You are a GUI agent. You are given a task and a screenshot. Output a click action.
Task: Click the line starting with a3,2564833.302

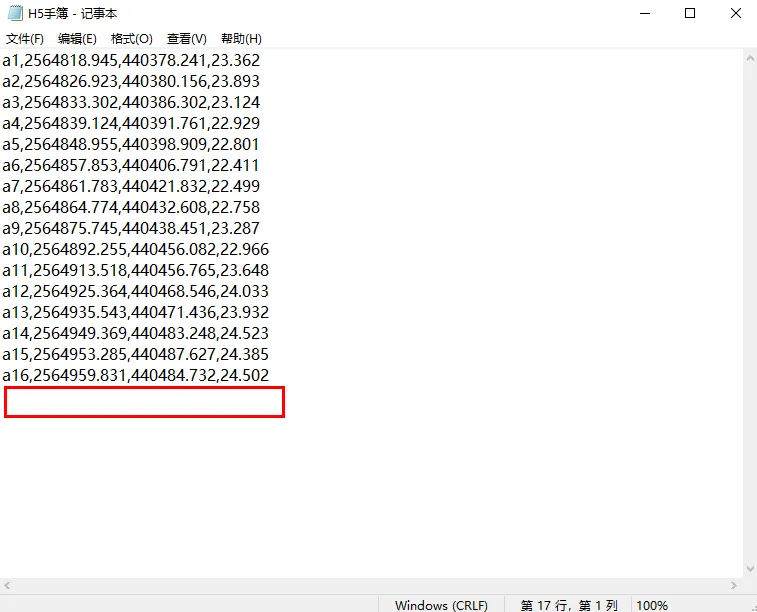coord(131,102)
